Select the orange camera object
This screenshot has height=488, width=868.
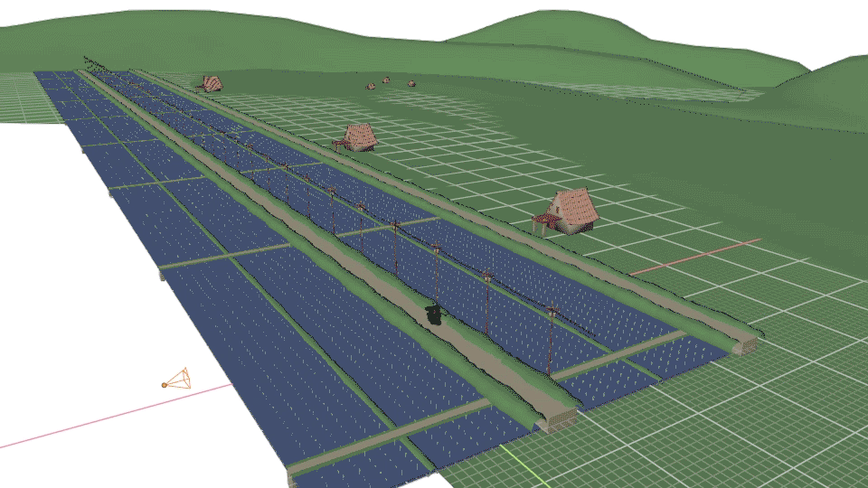click(x=178, y=379)
